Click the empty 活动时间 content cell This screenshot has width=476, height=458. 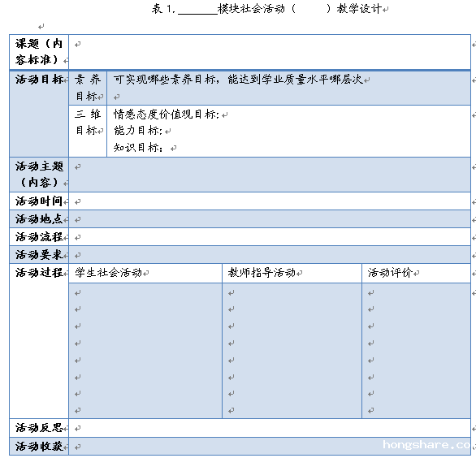pos(270,201)
